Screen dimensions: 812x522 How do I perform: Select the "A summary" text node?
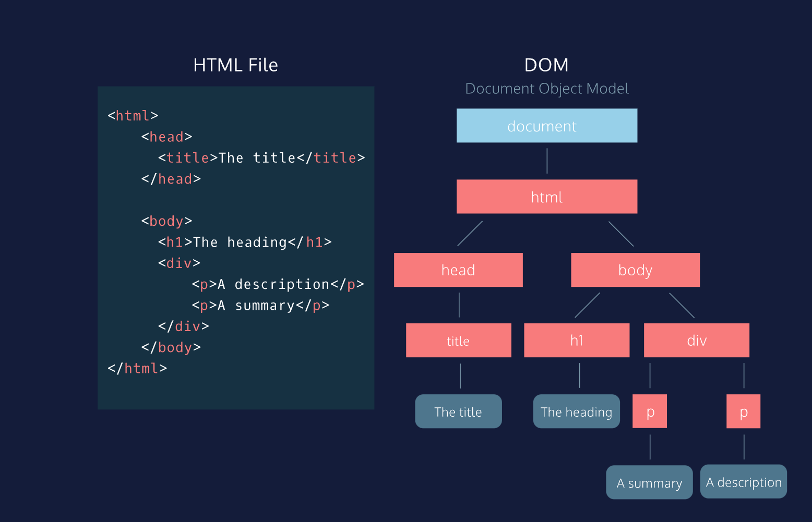[649, 482]
